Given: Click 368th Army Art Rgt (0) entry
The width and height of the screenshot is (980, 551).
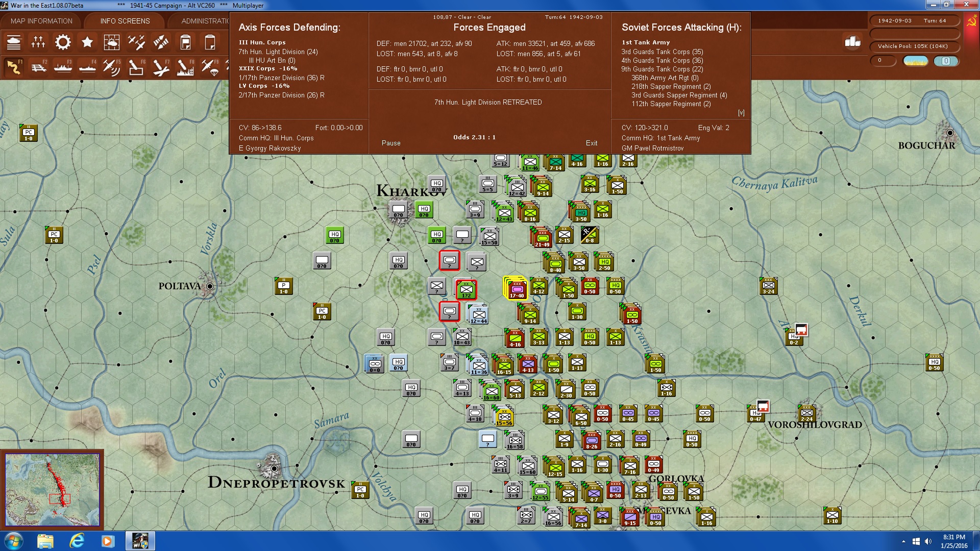Looking at the screenshot, I should pos(665,78).
